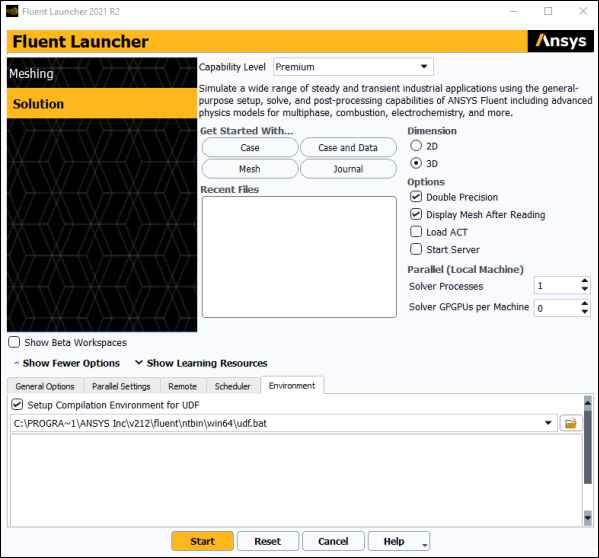Minimize the Fluent Launcher window
This screenshot has height=558, width=599.
coord(514,11)
